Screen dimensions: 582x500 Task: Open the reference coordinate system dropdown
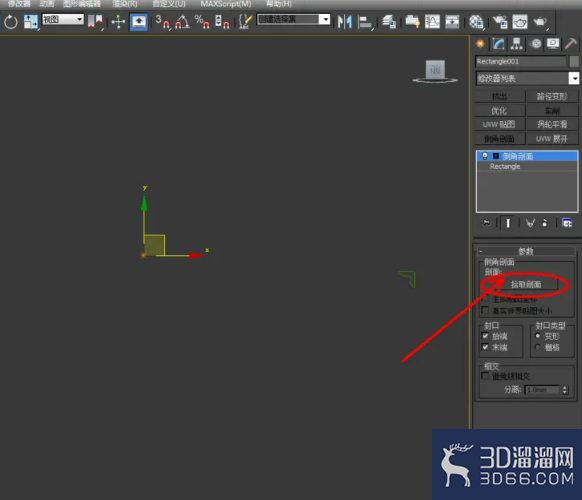63,19
